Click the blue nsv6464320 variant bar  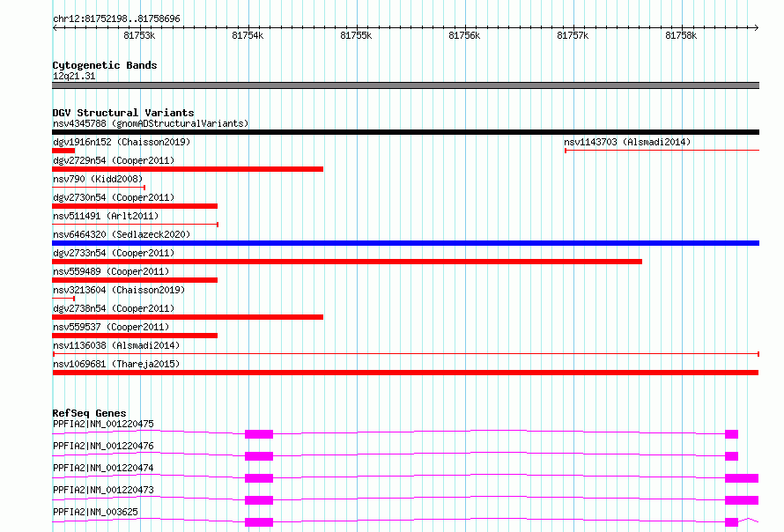[405, 243]
